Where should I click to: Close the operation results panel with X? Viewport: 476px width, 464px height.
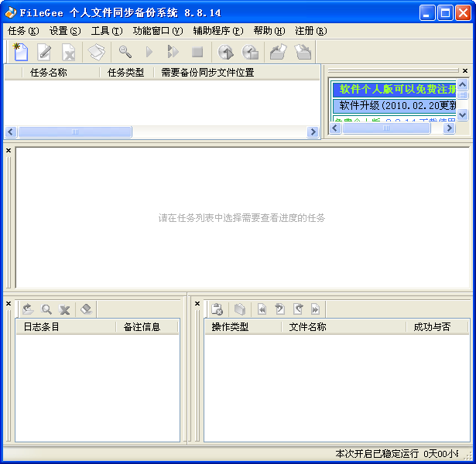click(197, 304)
